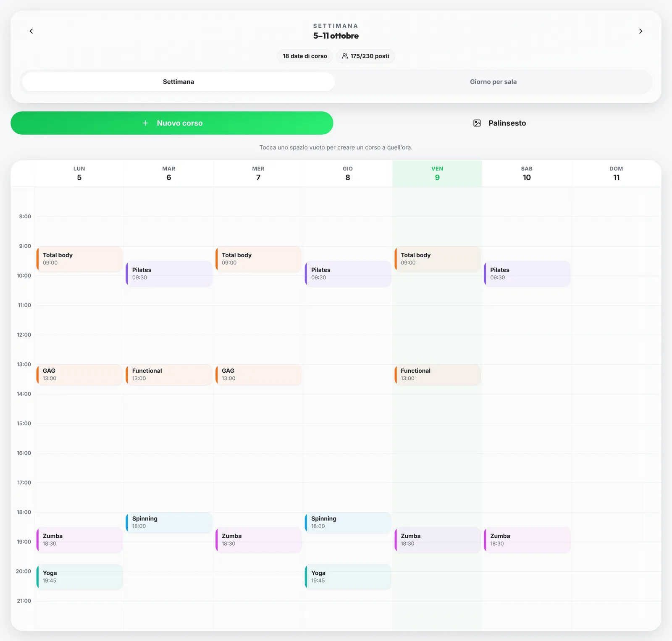Select the MER 7 day header

[x=258, y=173]
